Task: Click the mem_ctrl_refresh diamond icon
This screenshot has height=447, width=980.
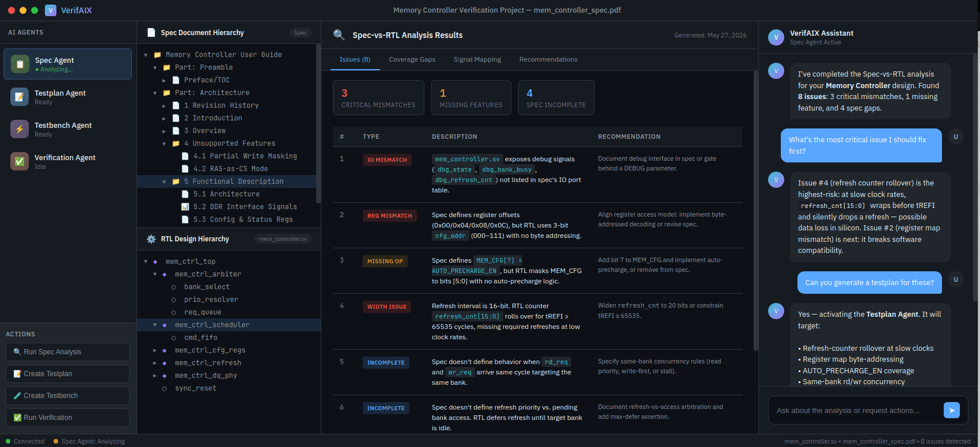Action: click(165, 363)
